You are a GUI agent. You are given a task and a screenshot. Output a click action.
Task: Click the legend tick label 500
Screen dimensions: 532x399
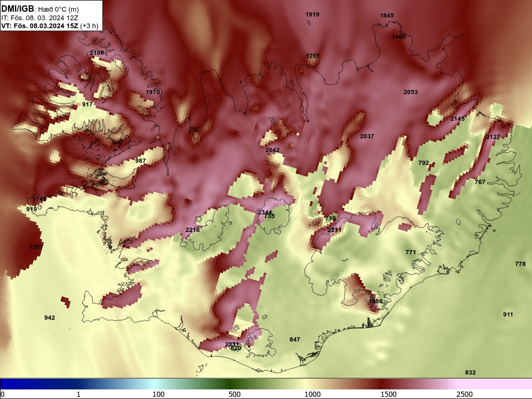235,394
